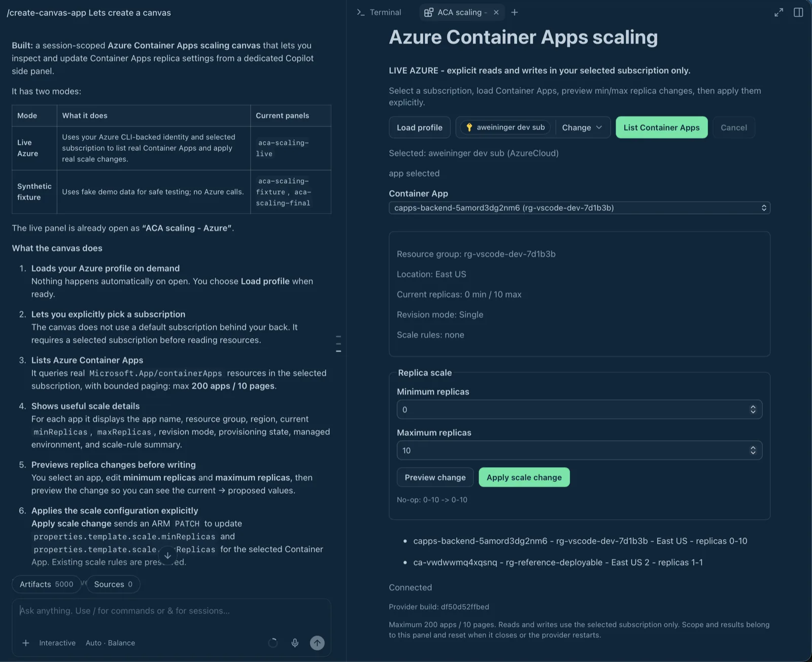
Task: Activate the microphone voice input
Action: (x=295, y=643)
